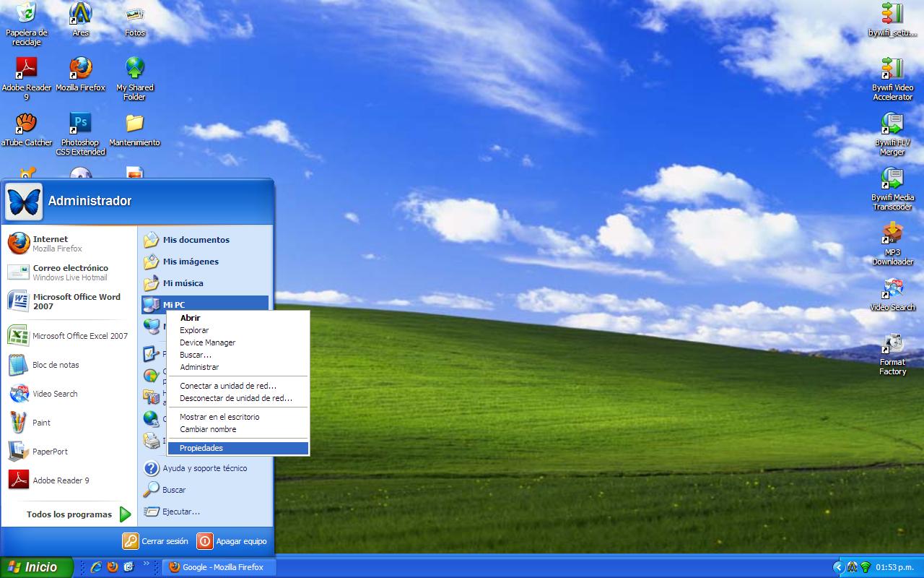Select the Bywifi Video Accelerator icon
This screenshot has width=924, height=578.
[893, 79]
